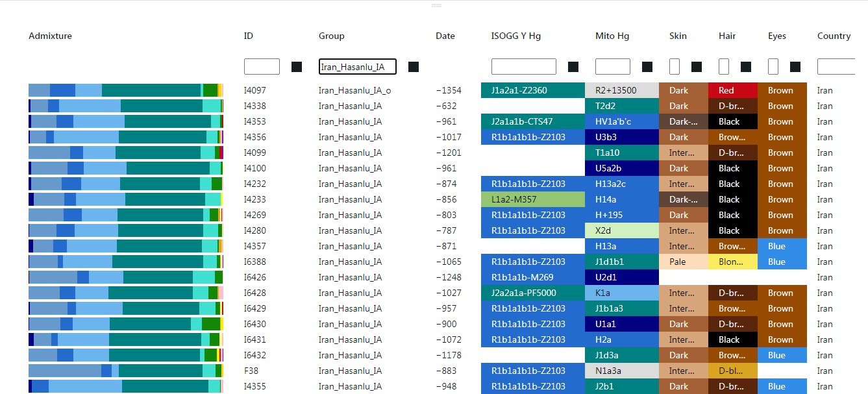This screenshot has height=394, width=868.
Task: Select the Red hair cell for I4097
Action: point(733,90)
